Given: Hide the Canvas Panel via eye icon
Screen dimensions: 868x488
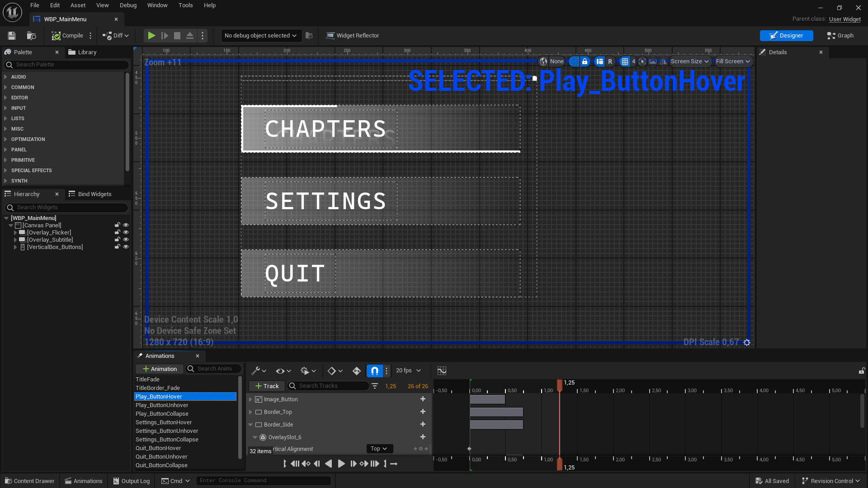Looking at the screenshot, I should pyautogui.click(x=126, y=225).
